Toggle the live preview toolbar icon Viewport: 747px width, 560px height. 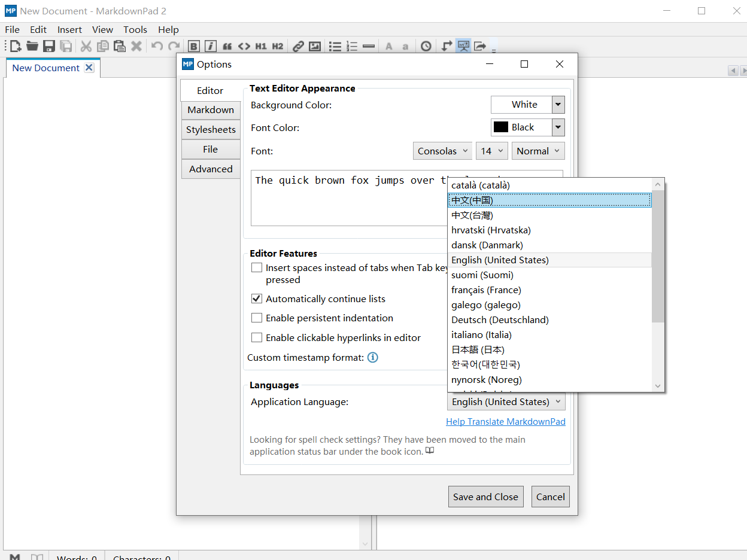tap(463, 46)
